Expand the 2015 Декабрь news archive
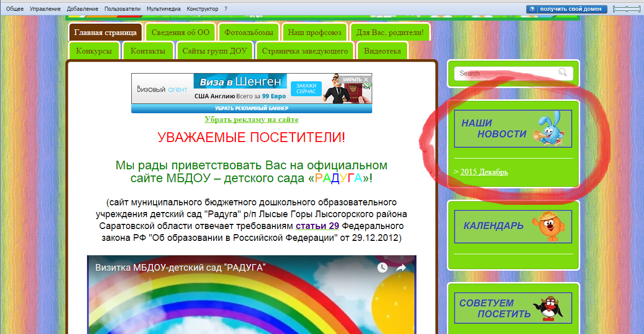The height and width of the screenshot is (334, 644). click(484, 172)
